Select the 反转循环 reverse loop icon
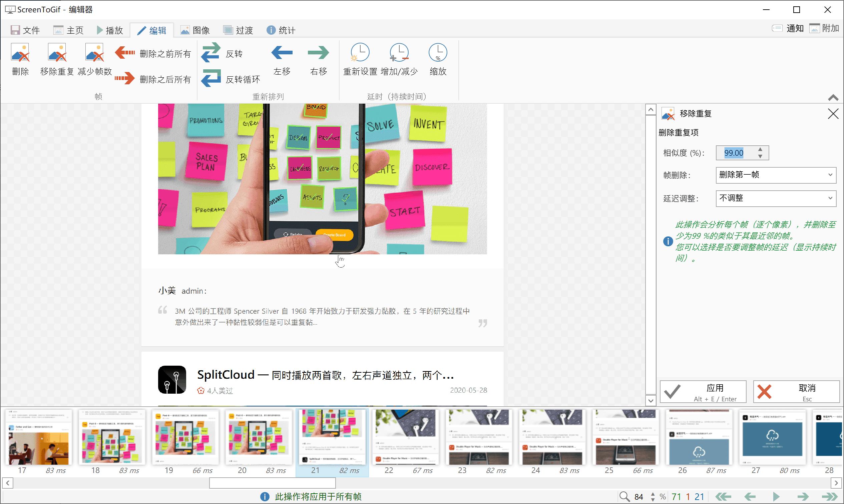The width and height of the screenshot is (844, 504). (x=211, y=78)
